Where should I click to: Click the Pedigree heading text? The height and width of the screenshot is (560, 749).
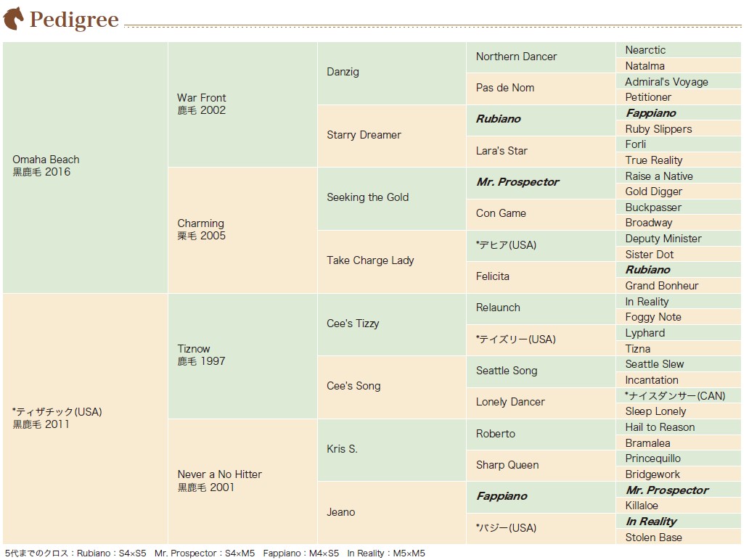pos(74,20)
